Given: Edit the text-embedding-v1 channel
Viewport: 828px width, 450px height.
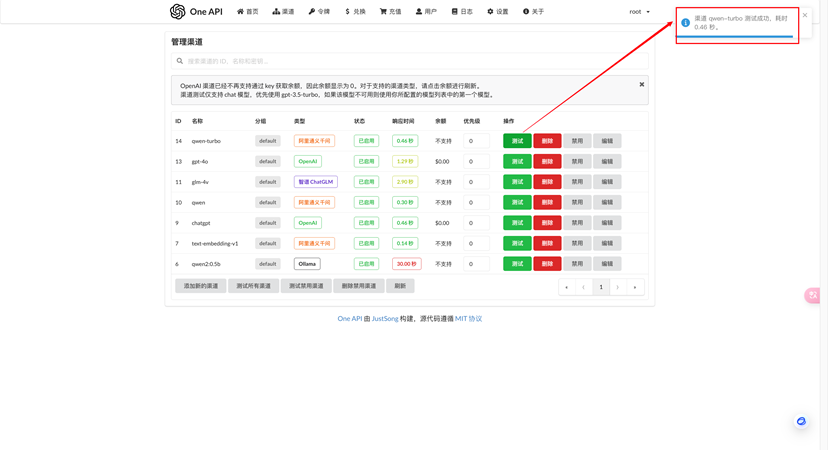Looking at the screenshot, I should tap(607, 243).
